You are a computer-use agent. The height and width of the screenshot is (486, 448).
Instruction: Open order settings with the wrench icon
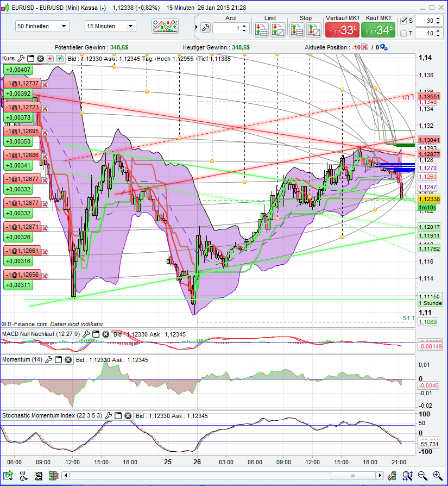click(206, 26)
